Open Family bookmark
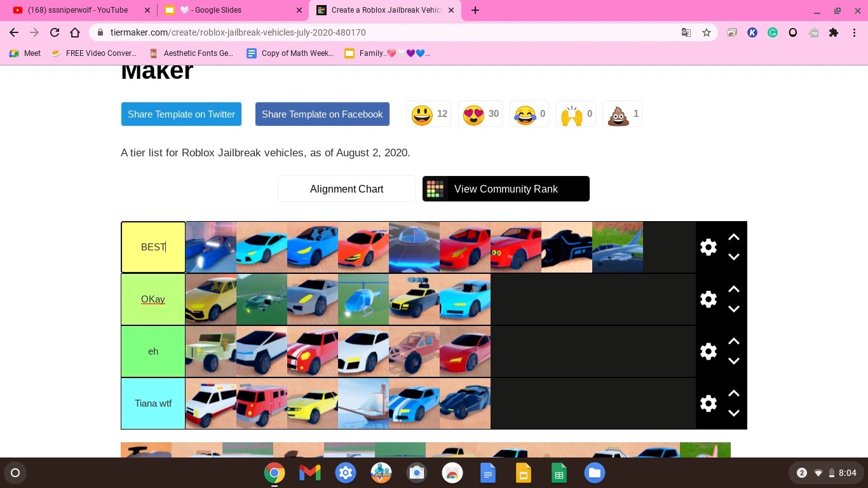This screenshot has width=868, height=488. pos(388,53)
